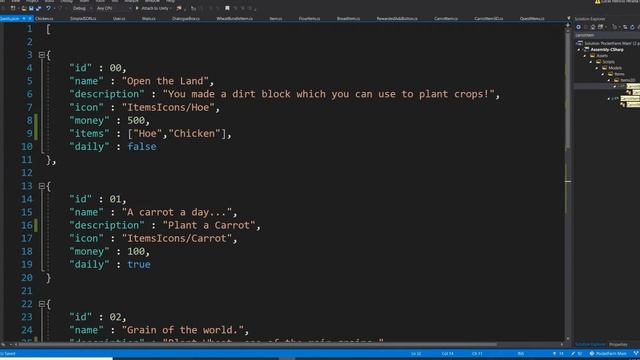The width and height of the screenshot is (640, 360).
Task: Click line number 12 in the gutter
Action: pyautogui.click(x=27, y=173)
